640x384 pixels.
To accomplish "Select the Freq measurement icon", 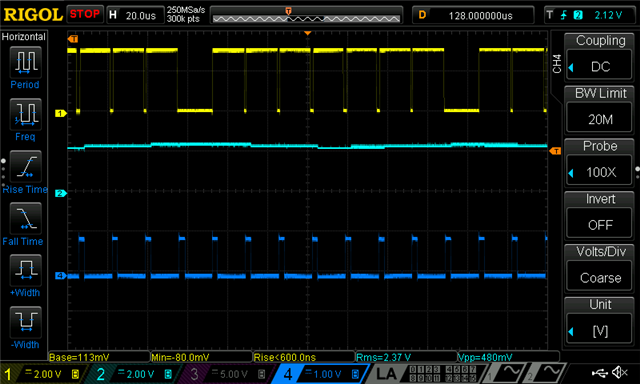I will [x=25, y=114].
